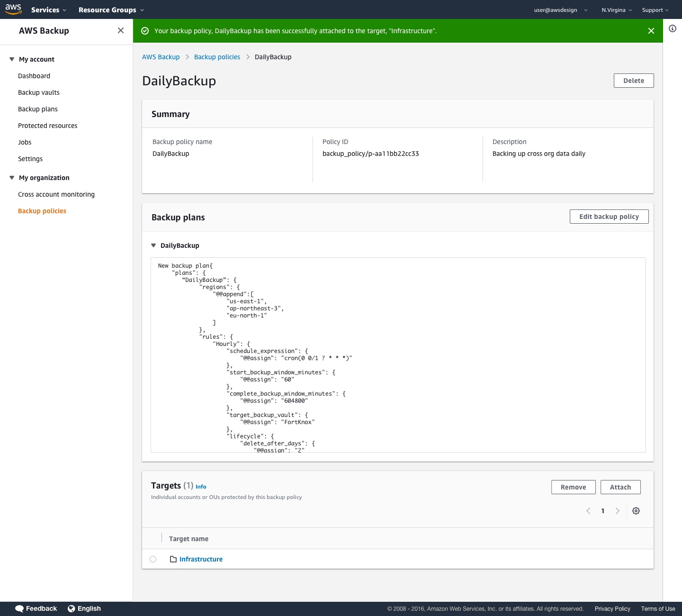Open the user@awsdesign account menu
Image resolution: width=682 pixels, height=616 pixels.
click(x=561, y=10)
